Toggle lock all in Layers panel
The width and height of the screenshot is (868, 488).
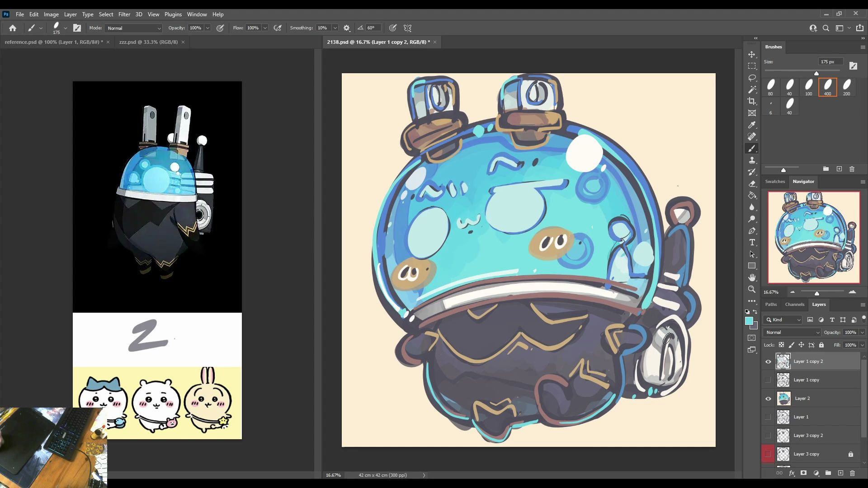(x=821, y=345)
